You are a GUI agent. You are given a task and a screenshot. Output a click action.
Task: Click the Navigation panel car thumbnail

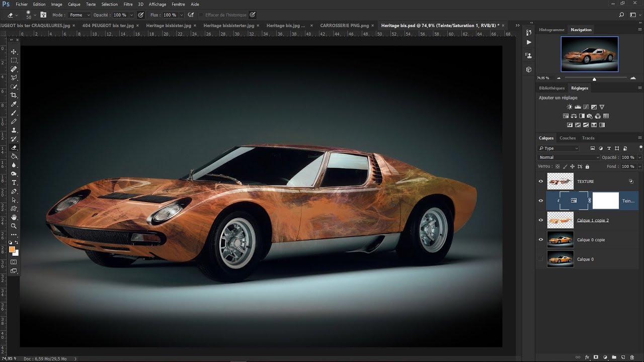pos(590,54)
